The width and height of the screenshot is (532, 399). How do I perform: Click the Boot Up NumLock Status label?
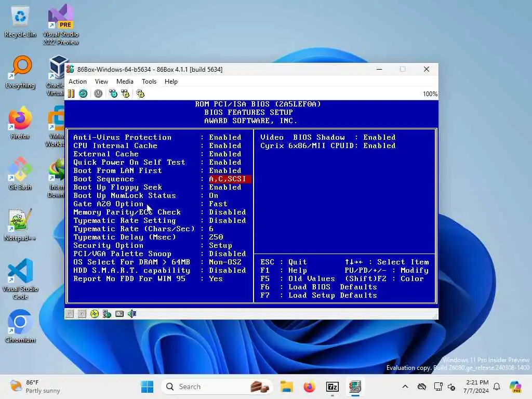coord(125,195)
